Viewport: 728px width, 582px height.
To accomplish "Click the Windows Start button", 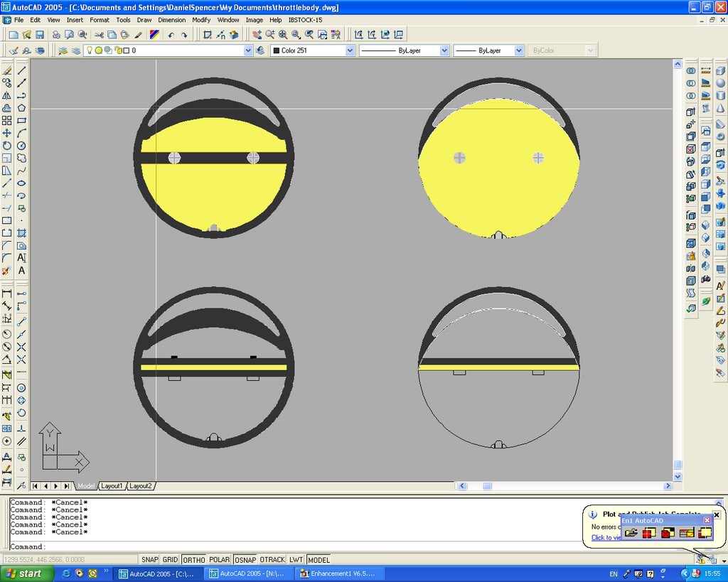I will click(x=27, y=573).
